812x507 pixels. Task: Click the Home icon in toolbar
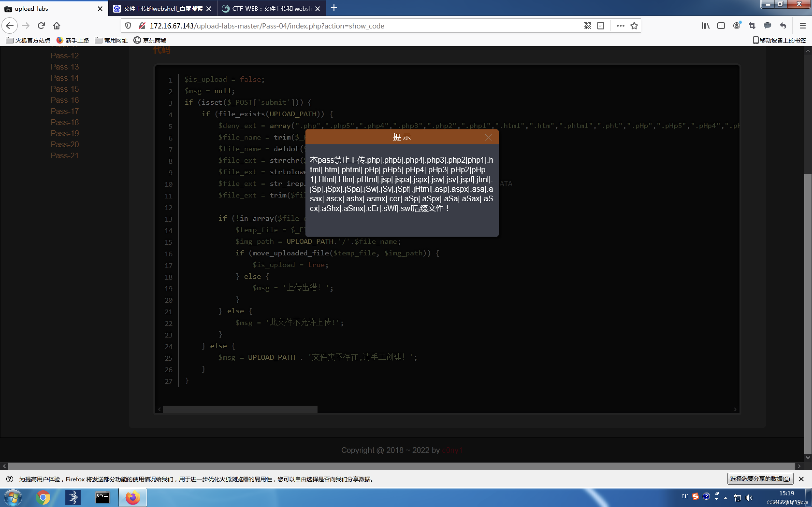point(56,26)
